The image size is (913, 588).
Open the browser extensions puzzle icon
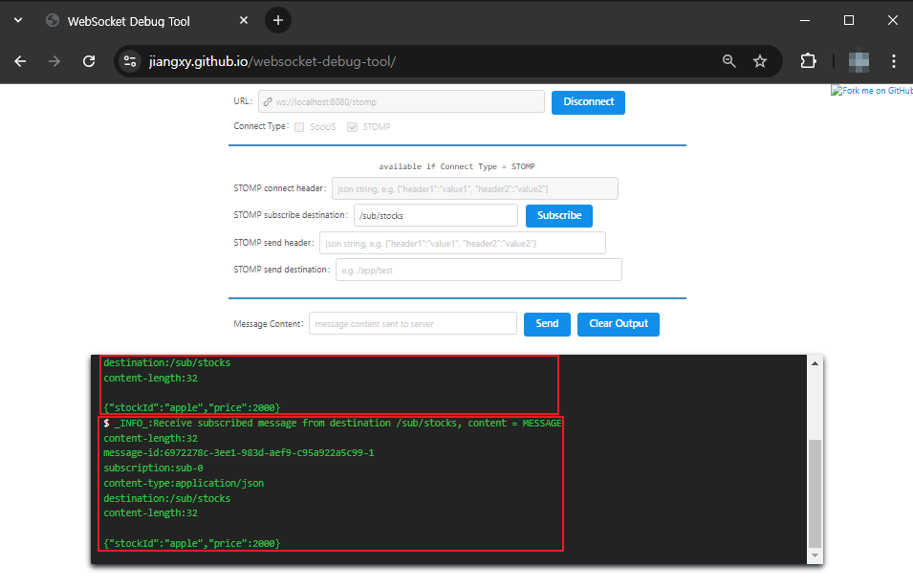click(x=808, y=61)
